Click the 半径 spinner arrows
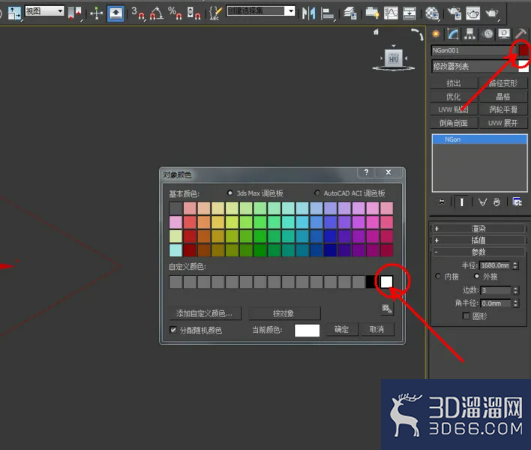 (515, 265)
